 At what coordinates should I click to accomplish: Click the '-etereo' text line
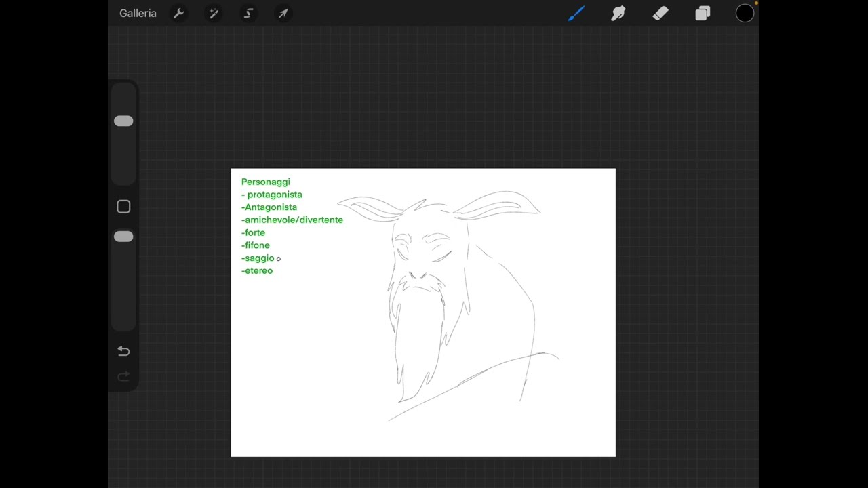point(257,270)
